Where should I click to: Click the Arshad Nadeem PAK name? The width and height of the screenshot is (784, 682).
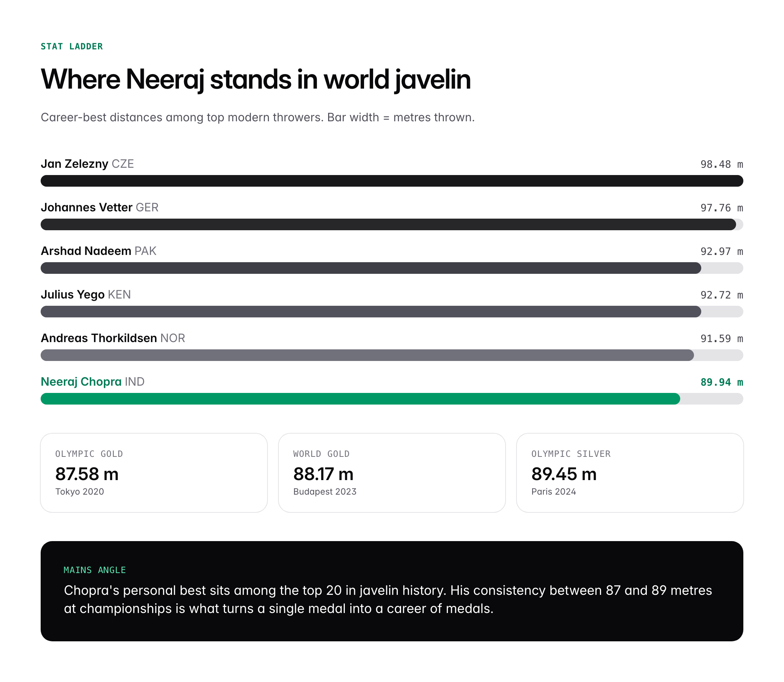click(x=98, y=251)
